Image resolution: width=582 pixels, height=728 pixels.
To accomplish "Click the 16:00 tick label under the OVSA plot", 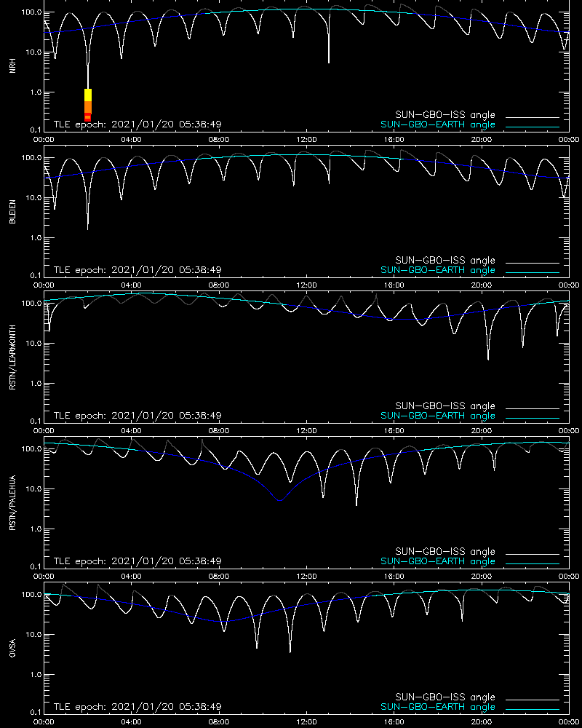I will click(394, 721).
